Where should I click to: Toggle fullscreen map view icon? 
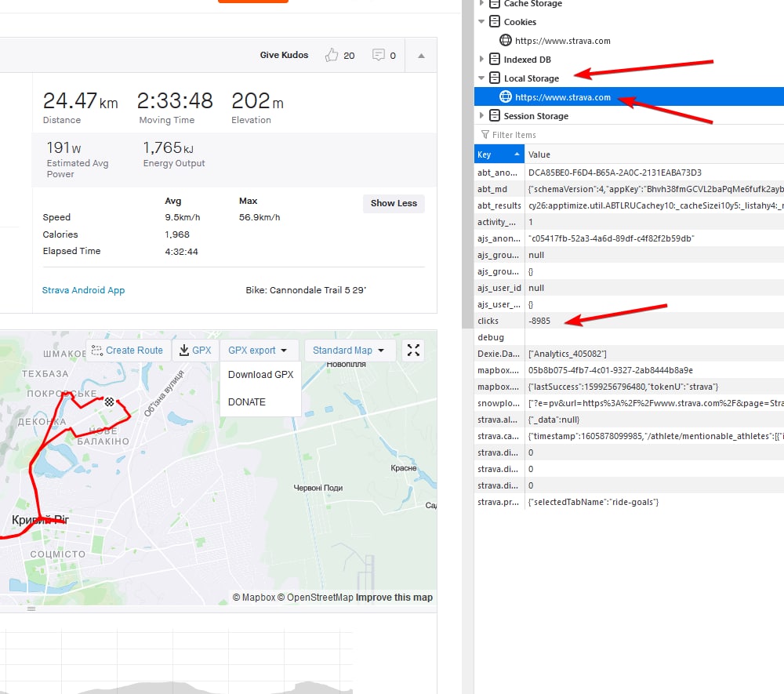(413, 351)
